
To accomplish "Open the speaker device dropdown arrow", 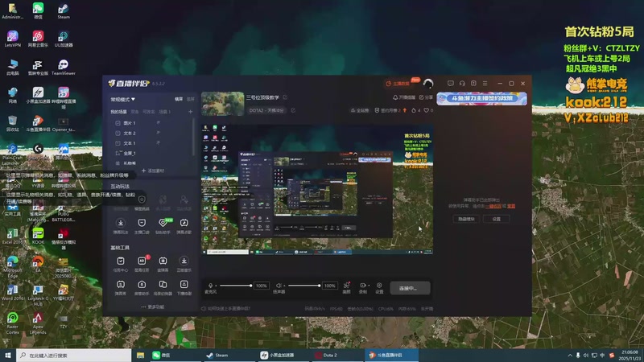I will (284, 286).
